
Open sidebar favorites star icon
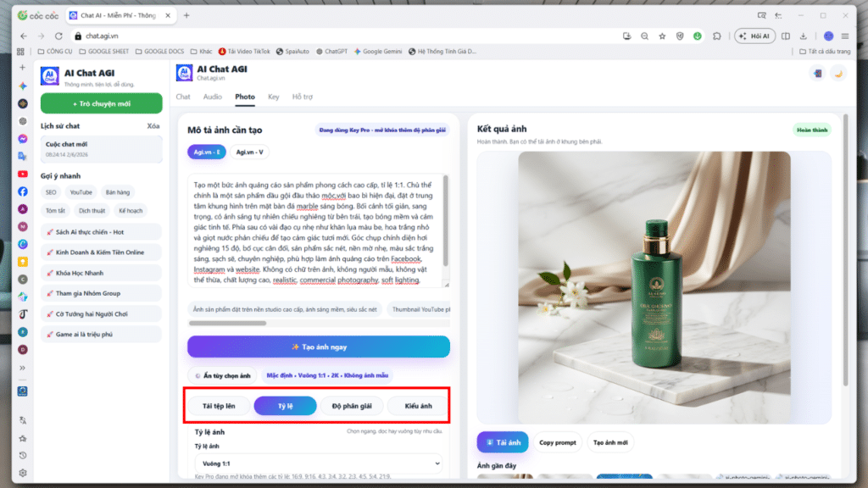pyautogui.click(x=23, y=438)
